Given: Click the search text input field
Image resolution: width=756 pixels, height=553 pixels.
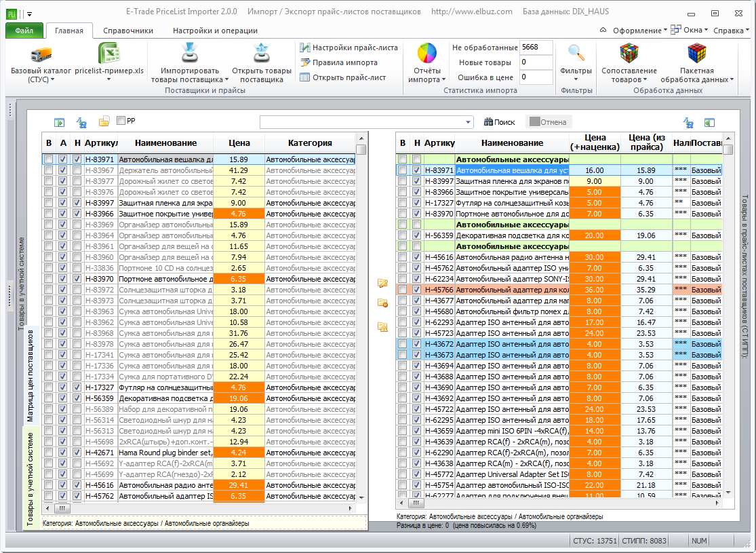Looking at the screenshot, I should pos(361,122).
